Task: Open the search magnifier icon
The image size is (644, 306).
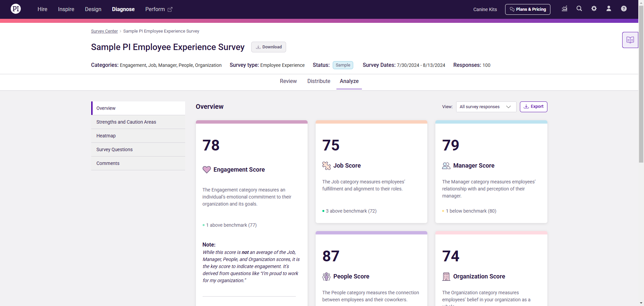Action: (x=579, y=9)
